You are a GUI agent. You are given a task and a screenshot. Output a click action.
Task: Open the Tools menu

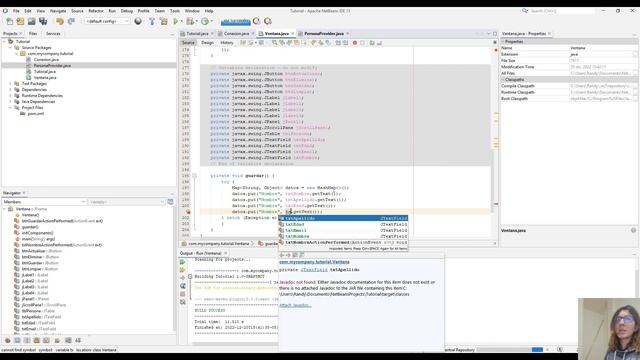[x=175, y=11]
